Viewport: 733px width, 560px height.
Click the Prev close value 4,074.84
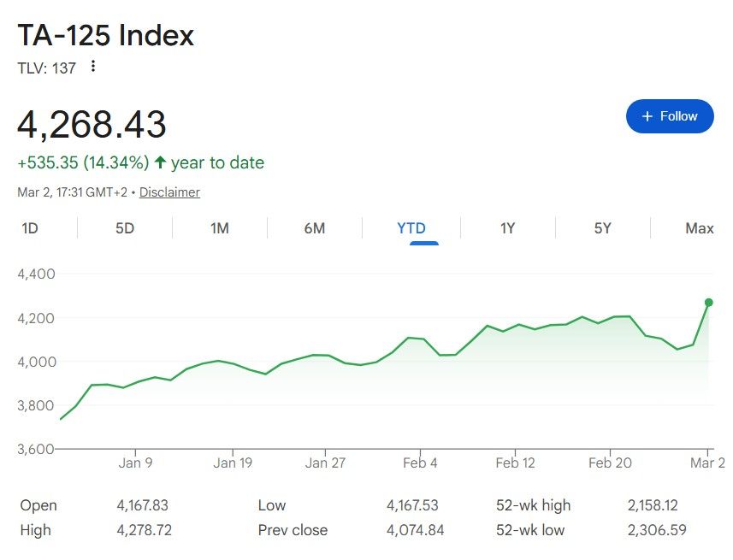tap(415, 530)
